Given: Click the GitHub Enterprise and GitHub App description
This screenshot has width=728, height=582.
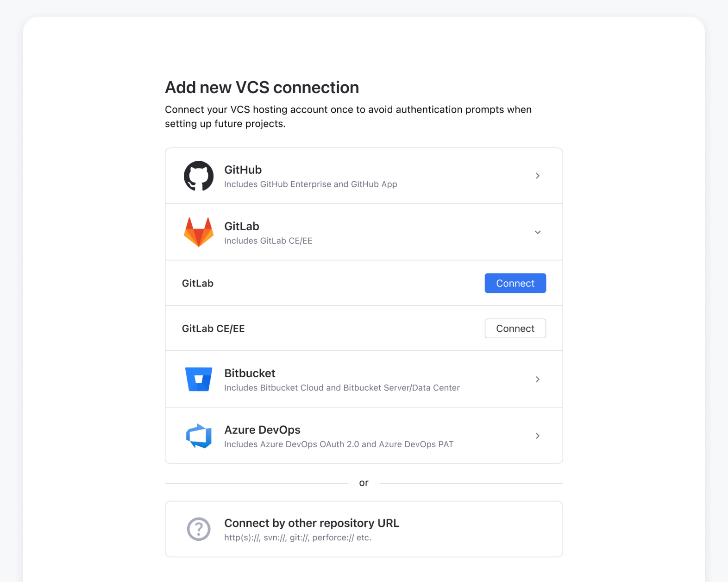Looking at the screenshot, I should coord(310,184).
